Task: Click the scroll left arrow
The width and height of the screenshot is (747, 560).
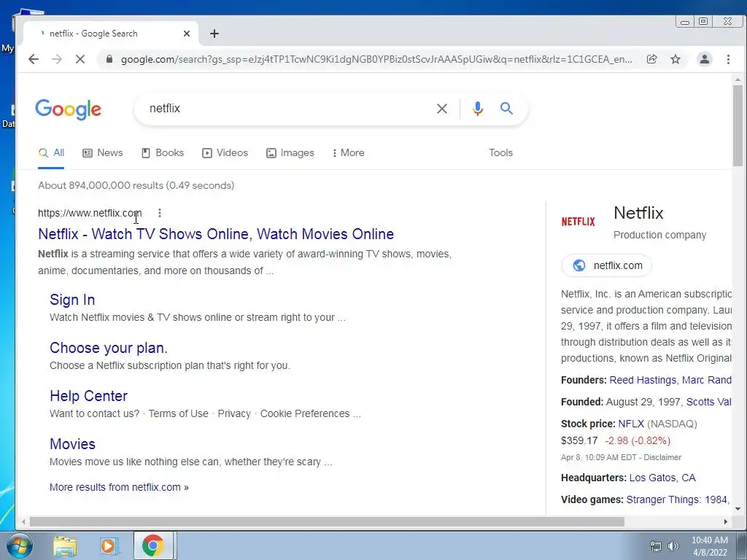Action: (x=23, y=521)
